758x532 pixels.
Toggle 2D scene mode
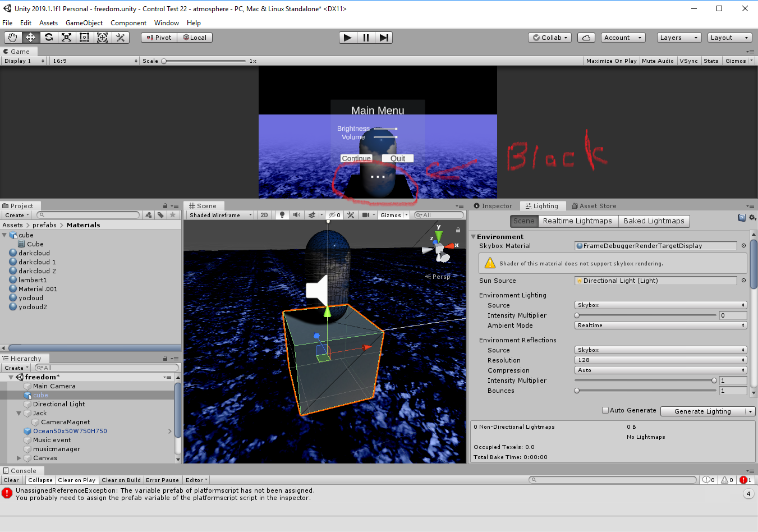coord(264,215)
